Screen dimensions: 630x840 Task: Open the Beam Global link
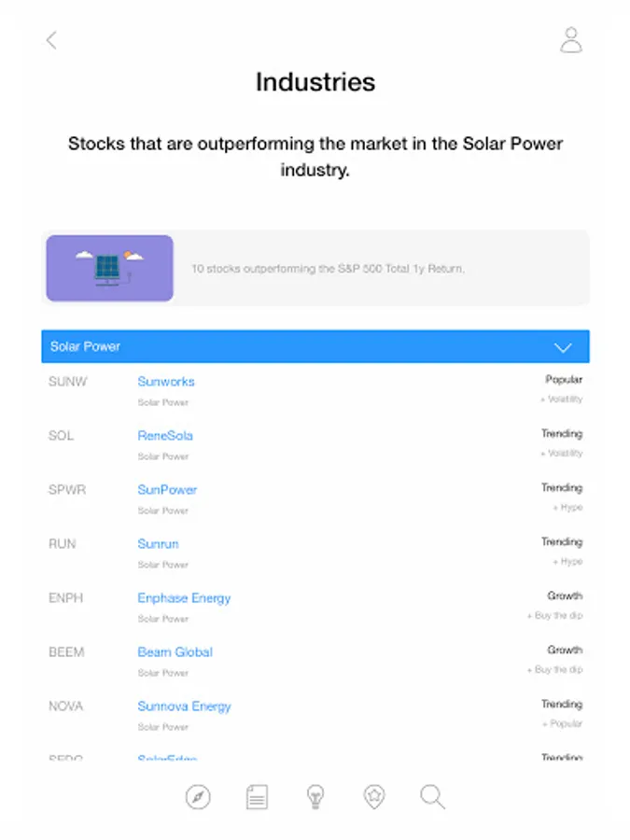(175, 652)
